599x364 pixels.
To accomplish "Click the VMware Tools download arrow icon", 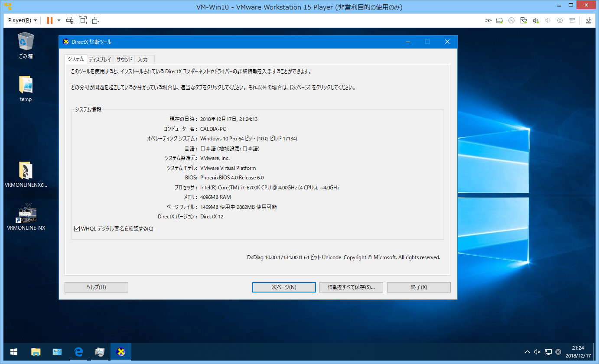I will pyautogui.click(x=589, y=20).
